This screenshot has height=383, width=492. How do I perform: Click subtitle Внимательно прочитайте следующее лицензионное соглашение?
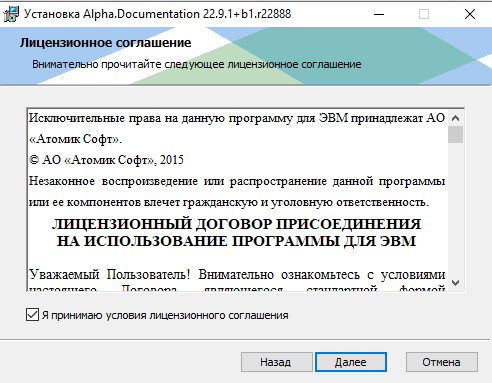[197, 64]
